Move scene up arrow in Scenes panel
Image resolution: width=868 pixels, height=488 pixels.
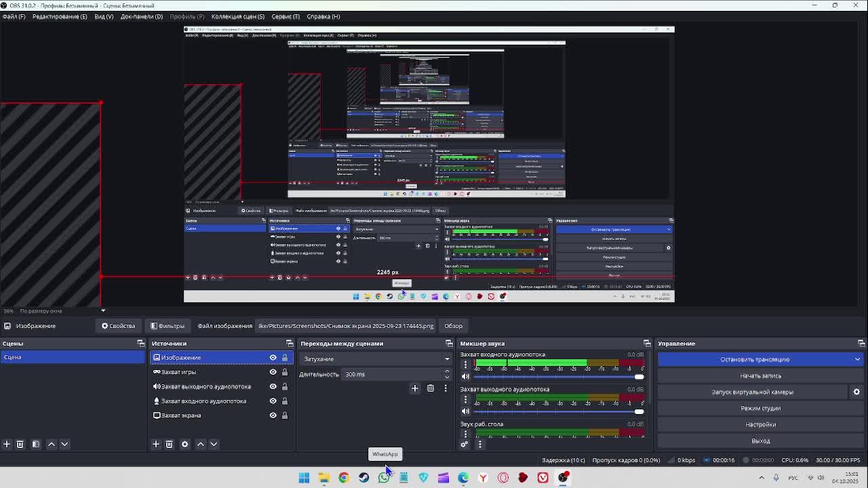tap(52, 444)
